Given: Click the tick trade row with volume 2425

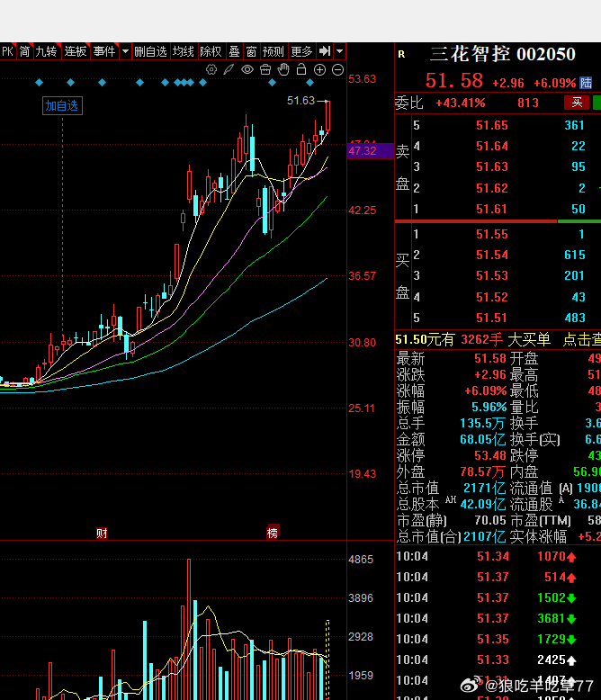Looking at the screenshot, I should pos(498,660).
